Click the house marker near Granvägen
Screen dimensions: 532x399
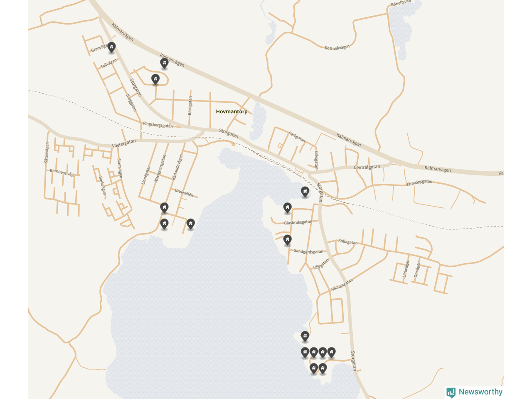[x=111, y=47]
